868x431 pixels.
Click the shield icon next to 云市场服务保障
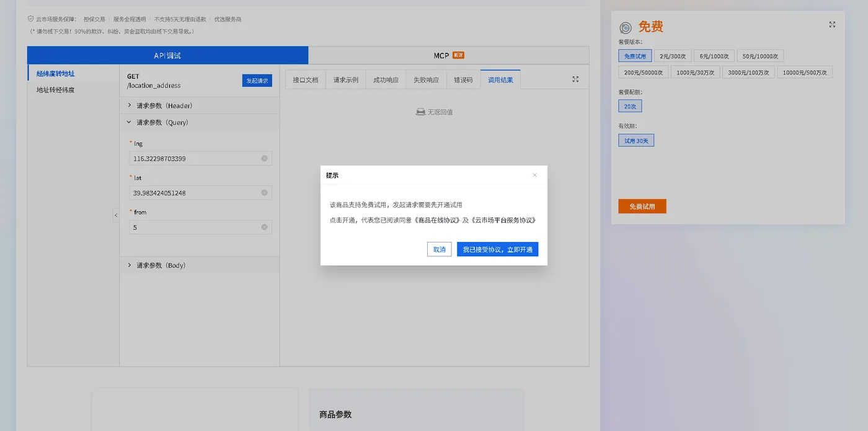pos(30,19)
